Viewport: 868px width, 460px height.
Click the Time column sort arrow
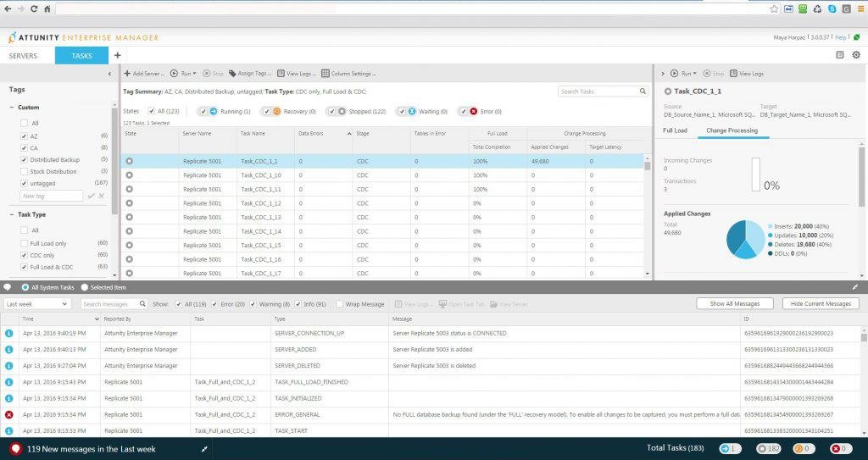click(x=97, y=319)
